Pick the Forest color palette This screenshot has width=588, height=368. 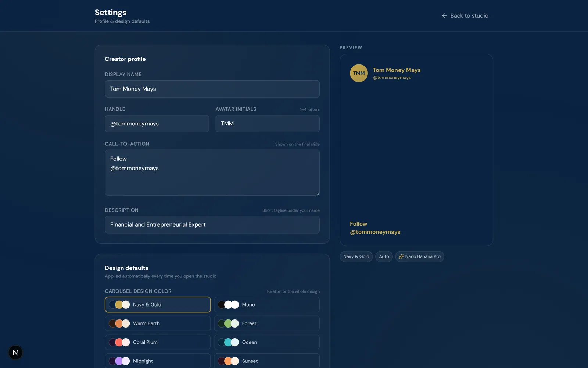point(267,323)
